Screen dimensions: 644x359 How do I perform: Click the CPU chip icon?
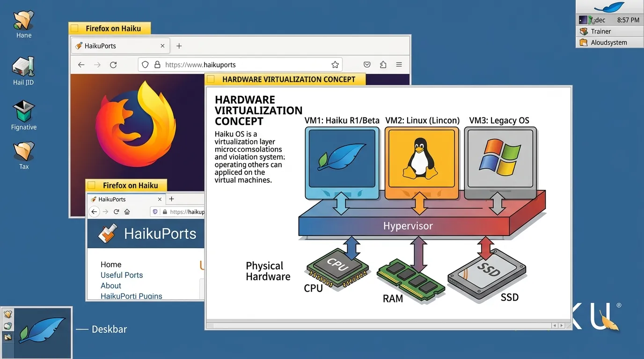click(x=337, y=267)
